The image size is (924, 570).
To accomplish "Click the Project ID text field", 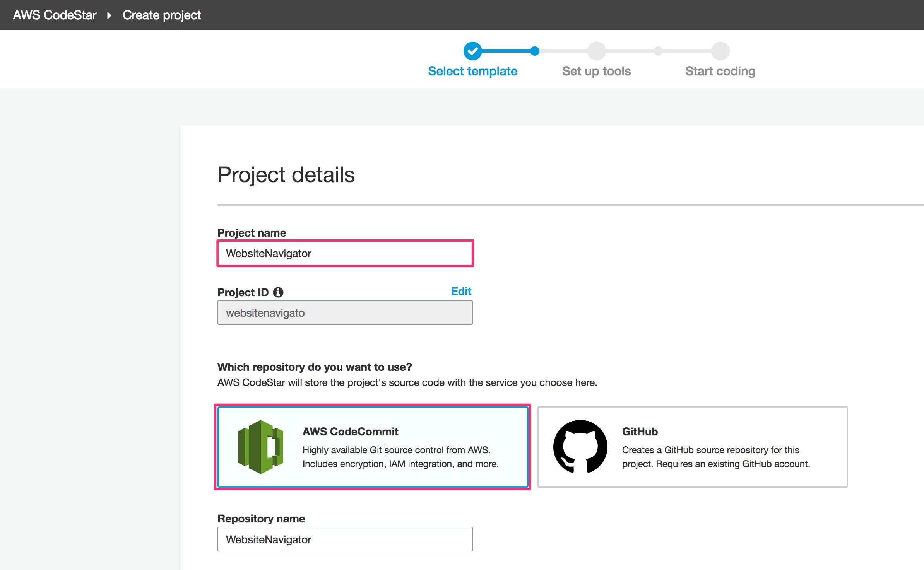I will [345, 312].
